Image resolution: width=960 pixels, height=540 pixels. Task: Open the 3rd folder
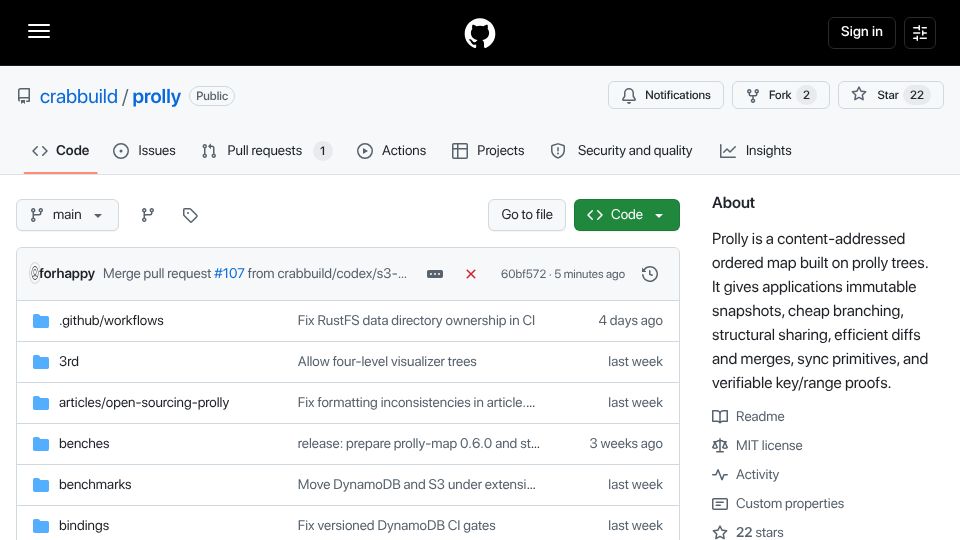pyautogui.click(x=69, y=362)
